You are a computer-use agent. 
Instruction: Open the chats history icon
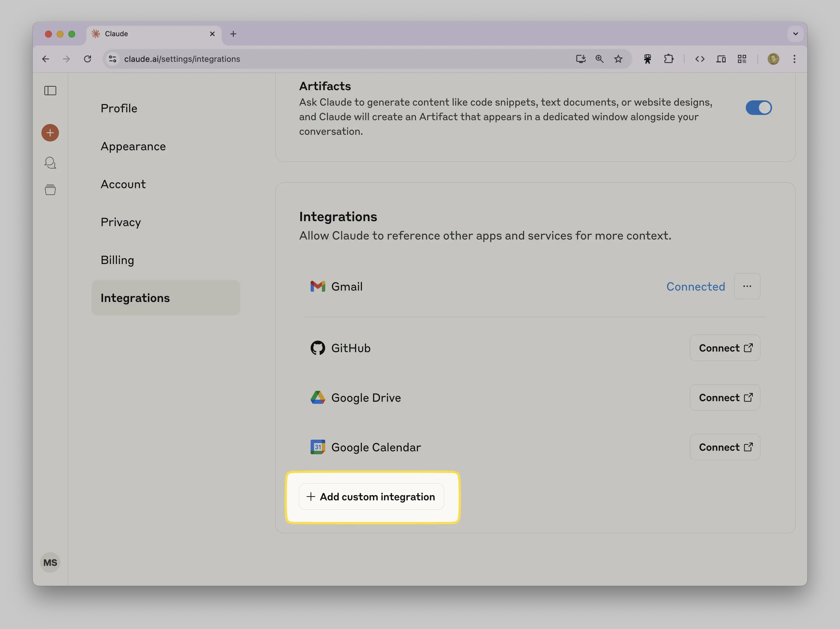coord(50,163)
